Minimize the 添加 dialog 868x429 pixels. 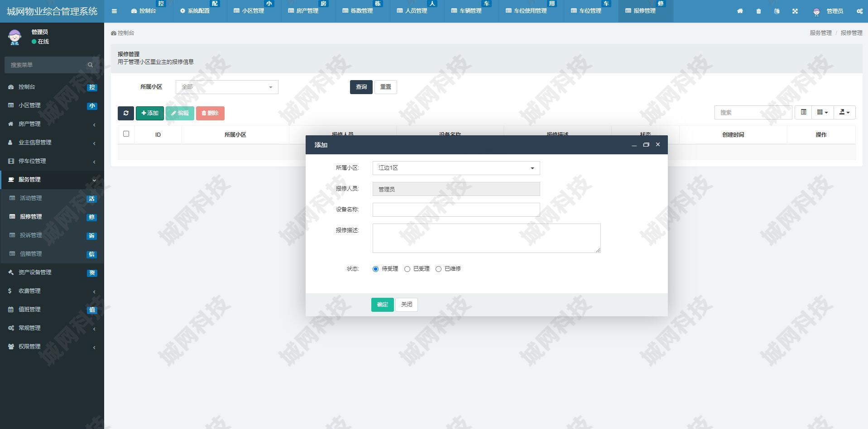pyautogui.click(x=634, y=145)
